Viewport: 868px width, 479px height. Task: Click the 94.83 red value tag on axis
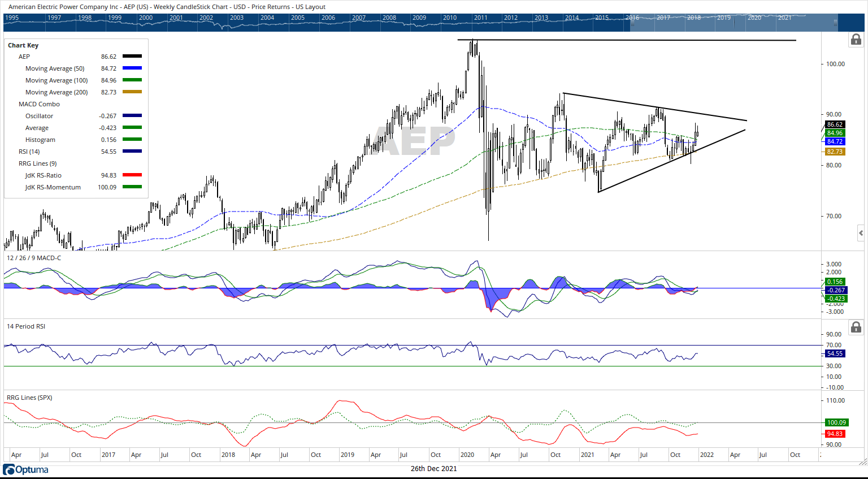pos(835,434)
